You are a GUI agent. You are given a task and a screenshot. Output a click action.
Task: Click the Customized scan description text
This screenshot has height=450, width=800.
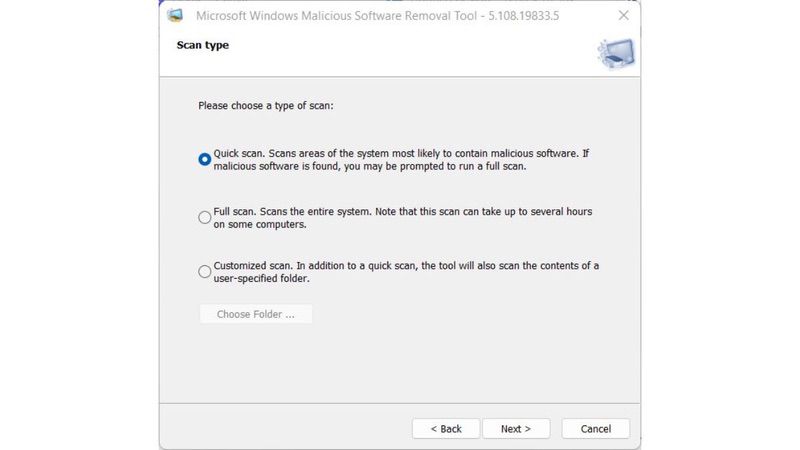coord(406,272)
